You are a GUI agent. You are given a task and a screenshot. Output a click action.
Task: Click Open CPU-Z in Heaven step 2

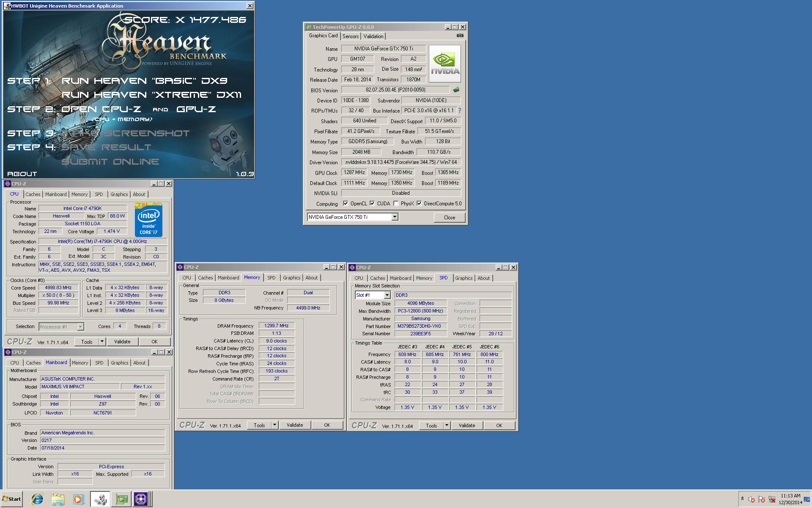point(101,109)
